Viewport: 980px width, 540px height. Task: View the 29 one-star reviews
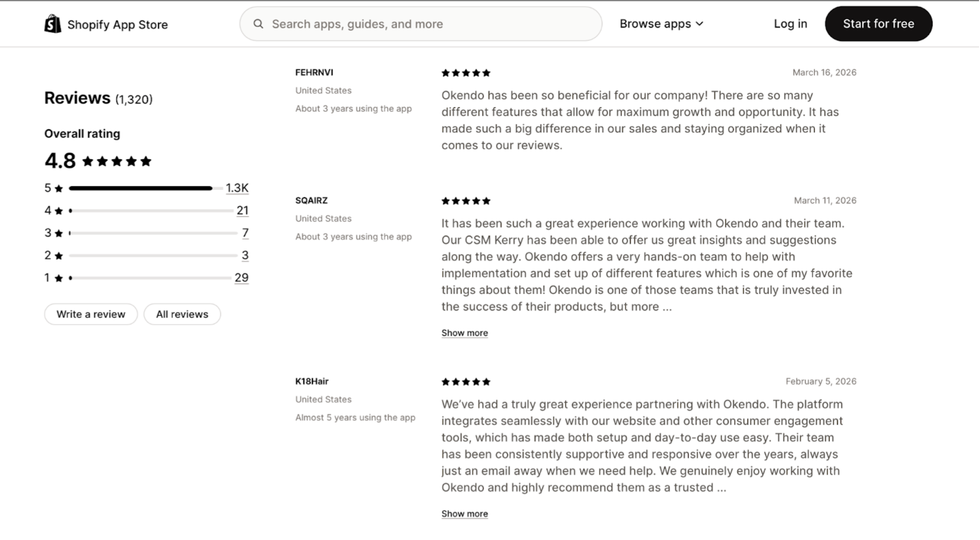coord(241,277)
